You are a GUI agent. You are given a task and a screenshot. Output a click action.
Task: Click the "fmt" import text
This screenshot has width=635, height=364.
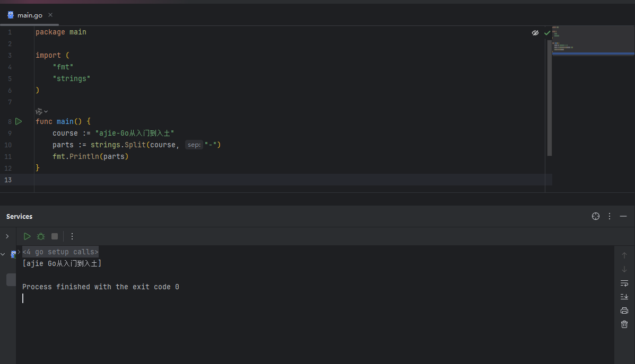pos(63,67)
